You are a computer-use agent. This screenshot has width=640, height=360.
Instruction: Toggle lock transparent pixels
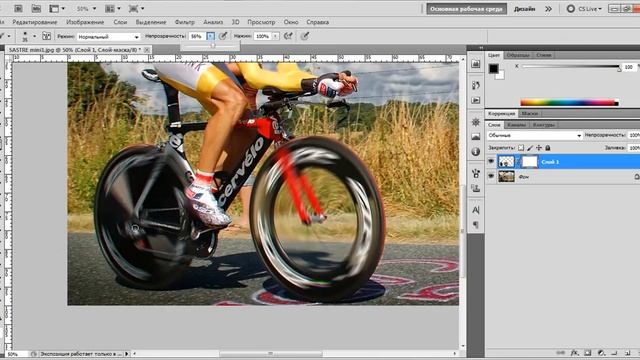521,148
